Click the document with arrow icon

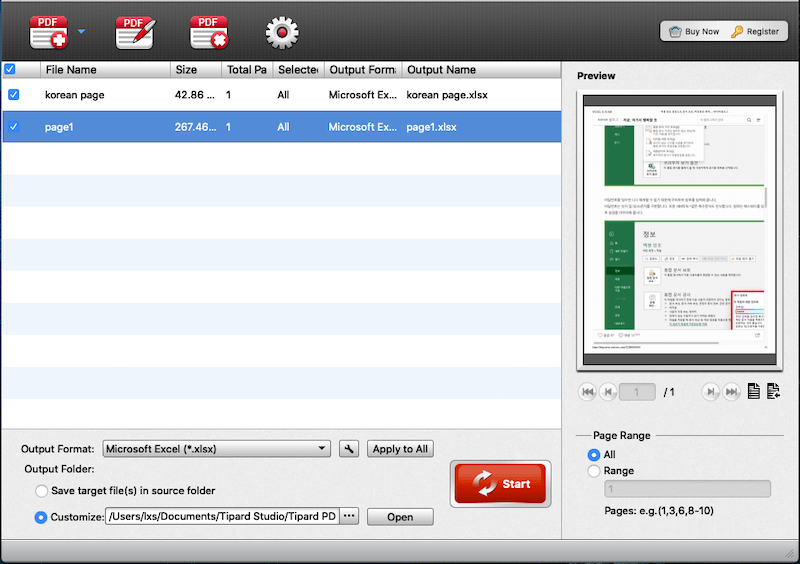click(773, 392)
